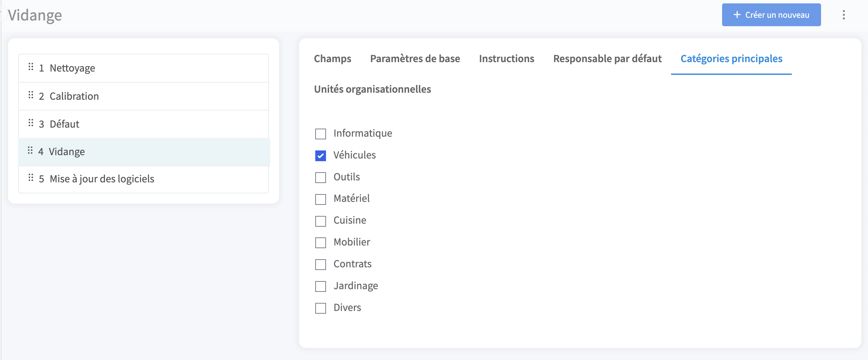This screenshot has height=360, width=868.
Task: Select Mise à jour des logiciels item
Action: tap(144, 179)
